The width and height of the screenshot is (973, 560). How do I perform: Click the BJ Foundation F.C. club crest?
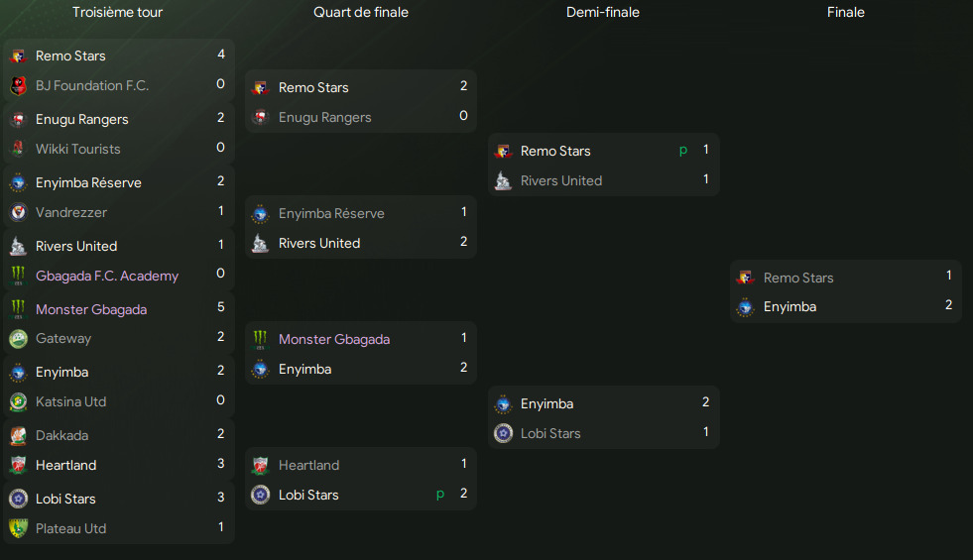coord(18,85)
